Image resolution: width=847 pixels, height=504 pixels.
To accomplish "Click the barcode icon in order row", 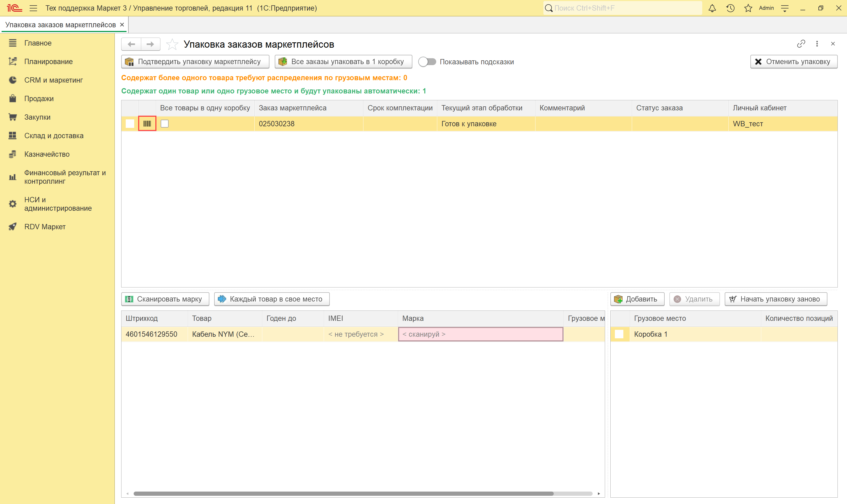I will (x=147, y=124).
